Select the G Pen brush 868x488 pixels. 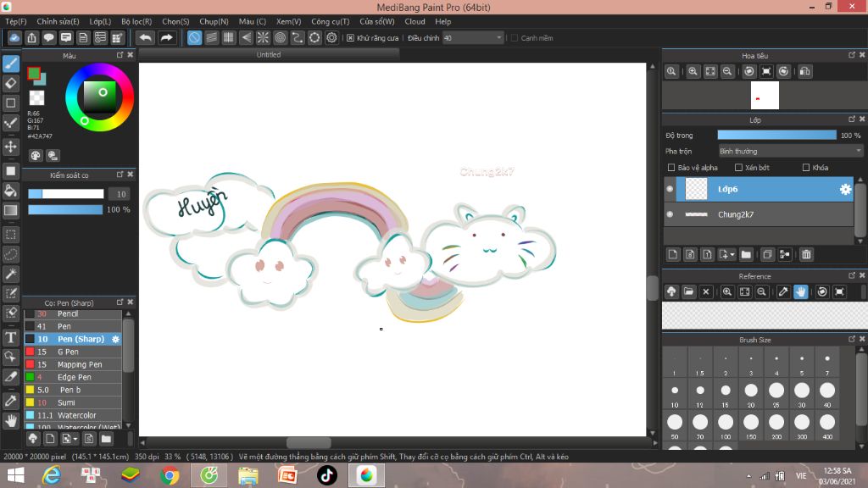click(73, 352)
